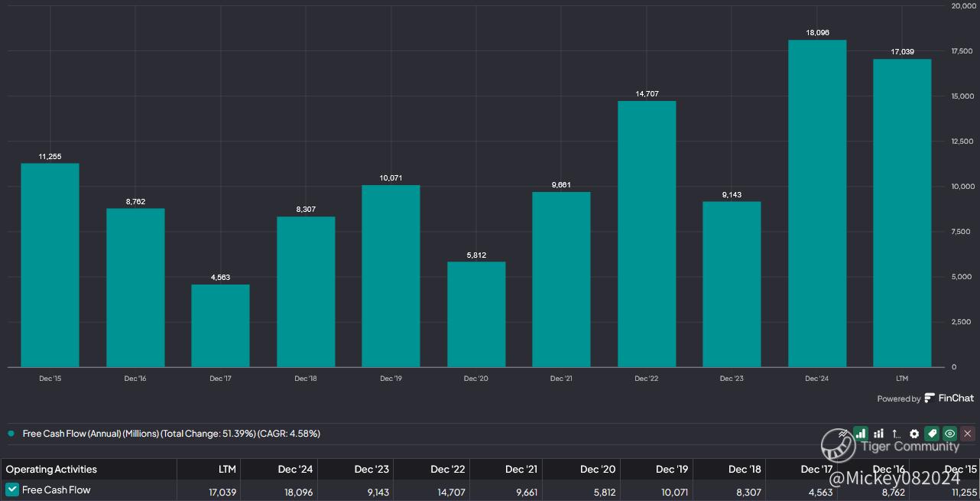Click the Operating Activities header
980x501 pixels.
tap(51, 469)
